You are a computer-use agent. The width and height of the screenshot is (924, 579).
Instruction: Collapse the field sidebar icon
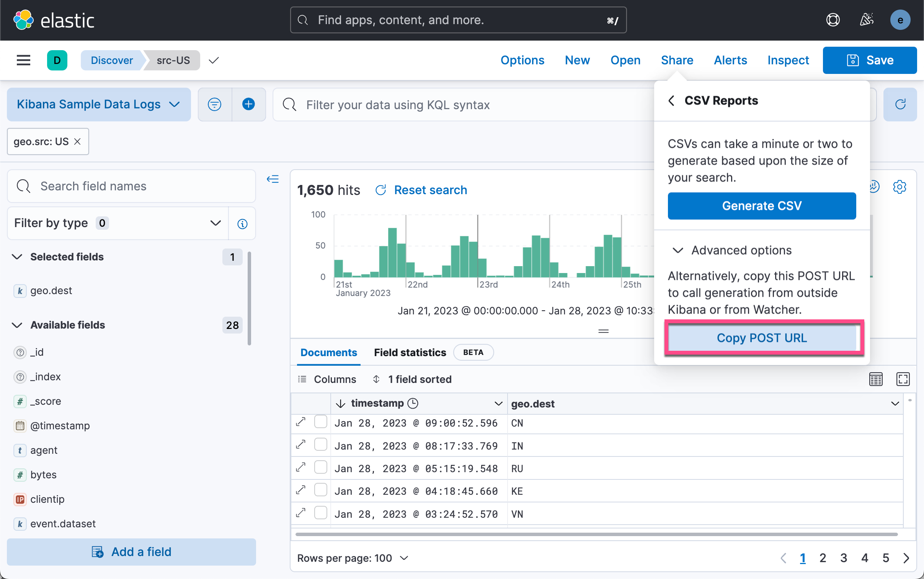click(273, 179)
